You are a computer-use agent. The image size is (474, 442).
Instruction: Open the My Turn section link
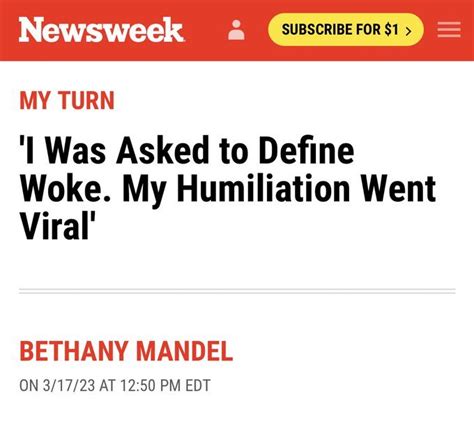point(67,100)
